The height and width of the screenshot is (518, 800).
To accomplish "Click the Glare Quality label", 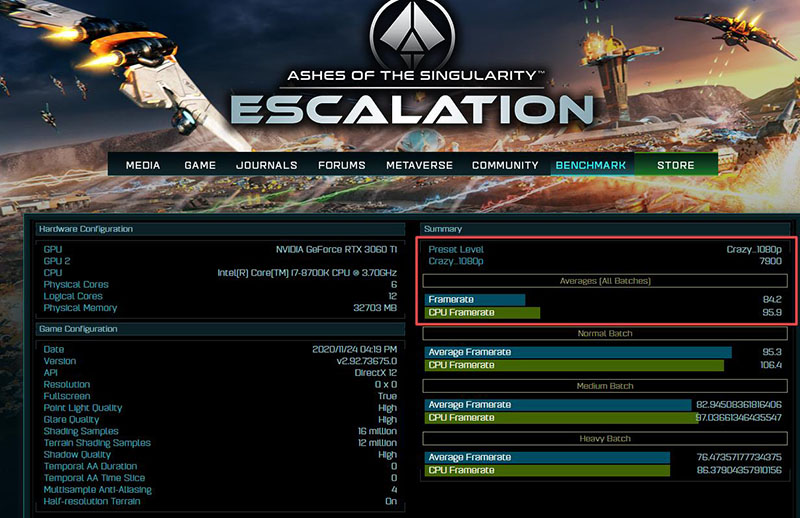I will tap(71, 420).
